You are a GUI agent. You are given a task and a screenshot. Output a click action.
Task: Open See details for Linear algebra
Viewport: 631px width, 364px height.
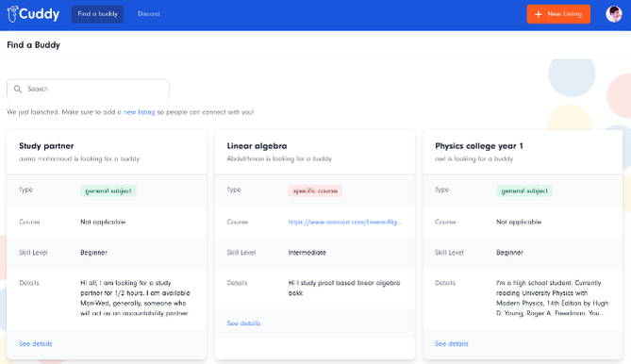point(243,323)
